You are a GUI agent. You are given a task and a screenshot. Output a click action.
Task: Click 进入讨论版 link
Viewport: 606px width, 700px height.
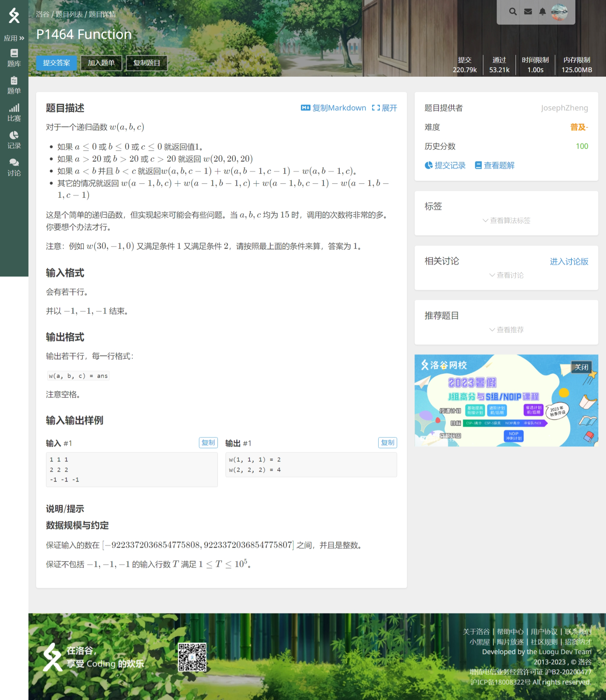tap(569, 261)
